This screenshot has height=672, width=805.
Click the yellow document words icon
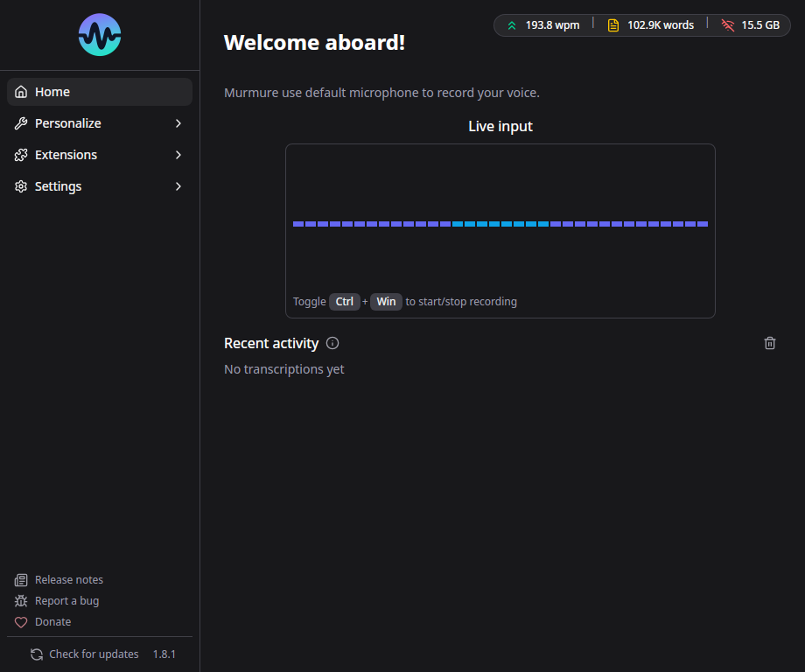pyautogui.click(x=613, y=25)
